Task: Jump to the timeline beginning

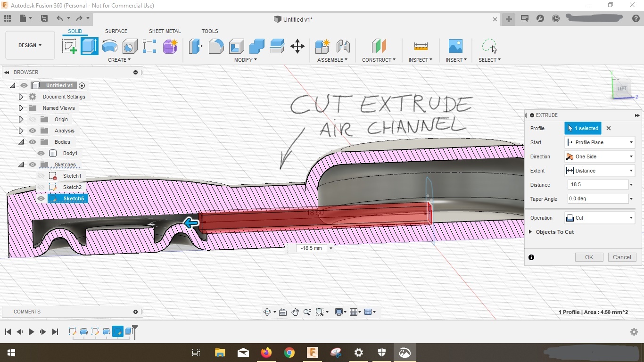Action: [8, 332]
